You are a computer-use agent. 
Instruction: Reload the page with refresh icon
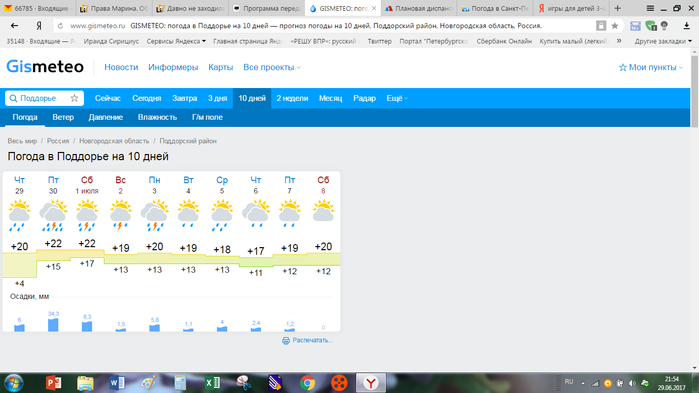[61, 26]
